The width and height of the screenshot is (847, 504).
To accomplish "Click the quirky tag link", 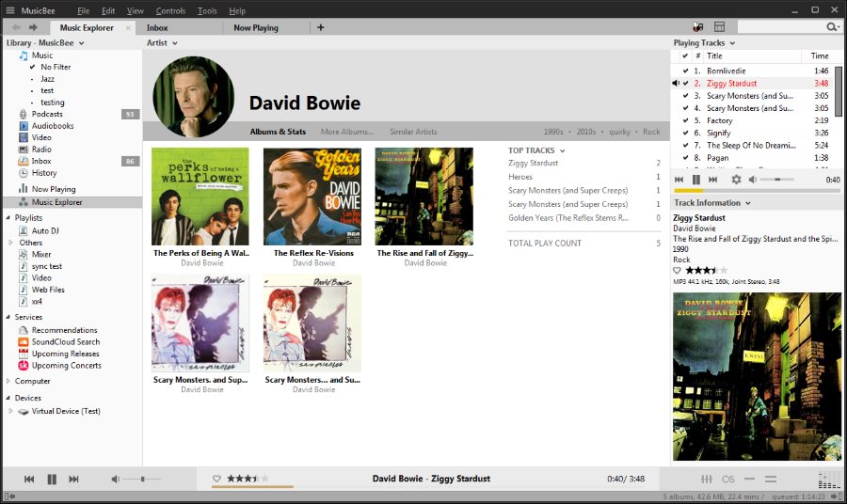I will coord(619,132).
